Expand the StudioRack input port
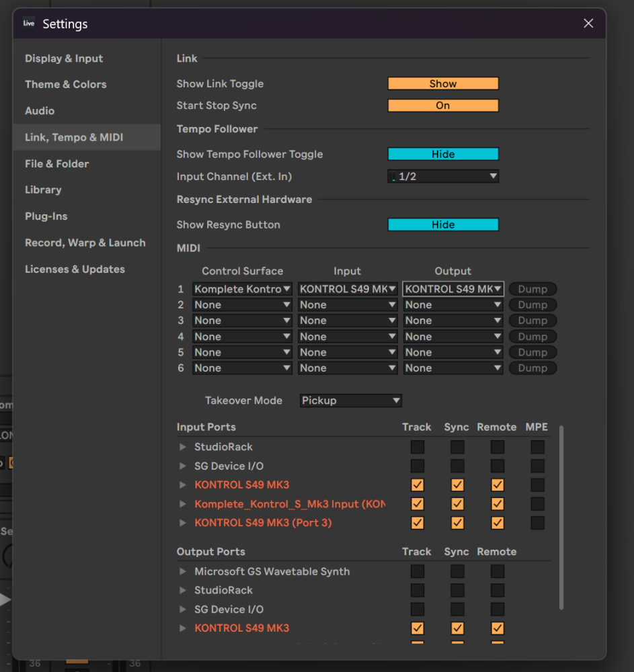This screenshot has height=672, width=634. [182, 447]
